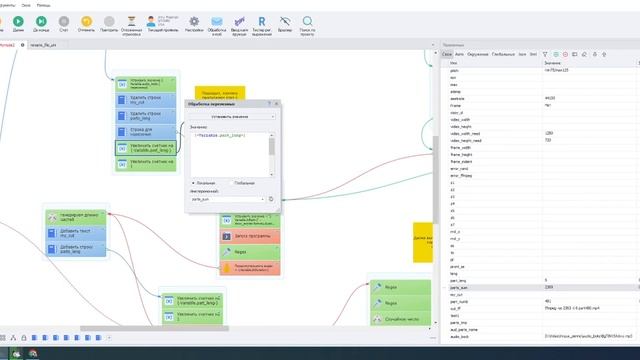The image size is (640, 360).
Task: Click the horizontal canvas scrollbar thumb
Action: coord(154,328)
